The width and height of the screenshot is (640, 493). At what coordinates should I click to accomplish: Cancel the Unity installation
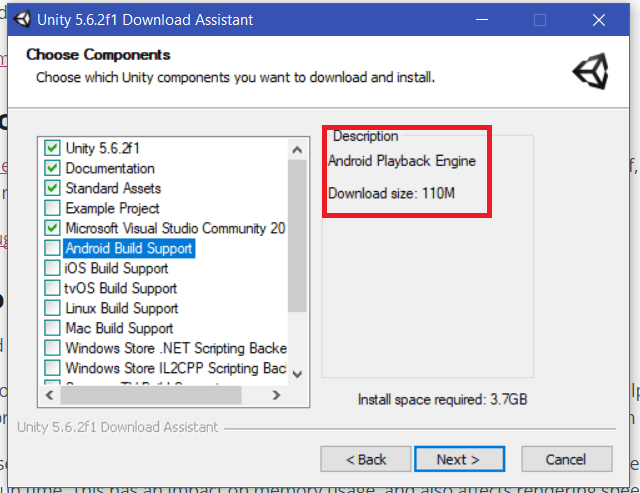pyautogui.click(x=567, y=460)
